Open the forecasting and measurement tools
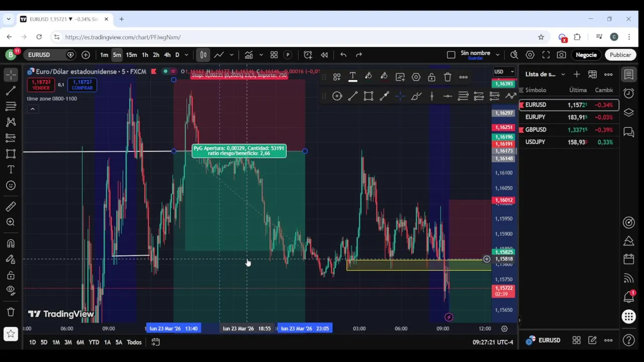Screen dimensions: 644x362 (x=11, y=138)
